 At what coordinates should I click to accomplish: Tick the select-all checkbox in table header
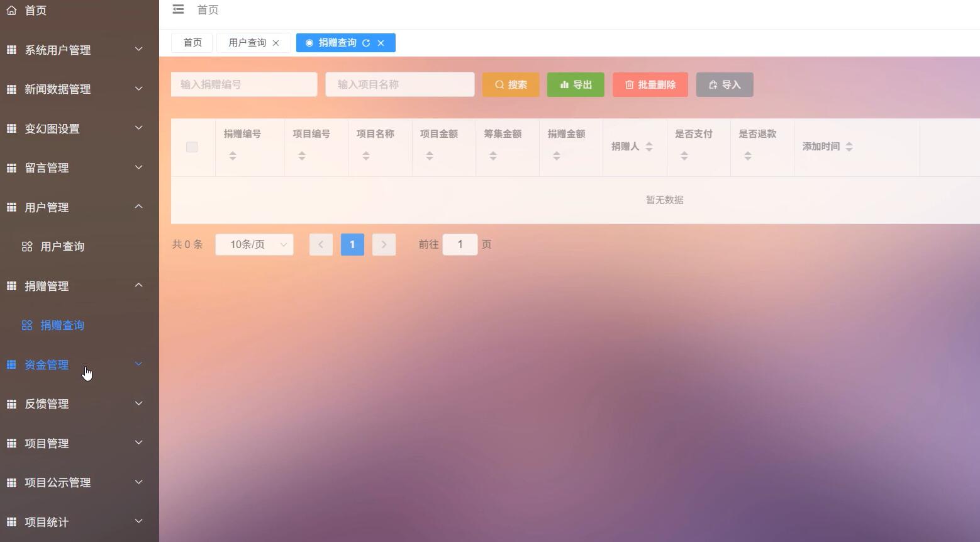pyautogui.click(x=192, y=147)
